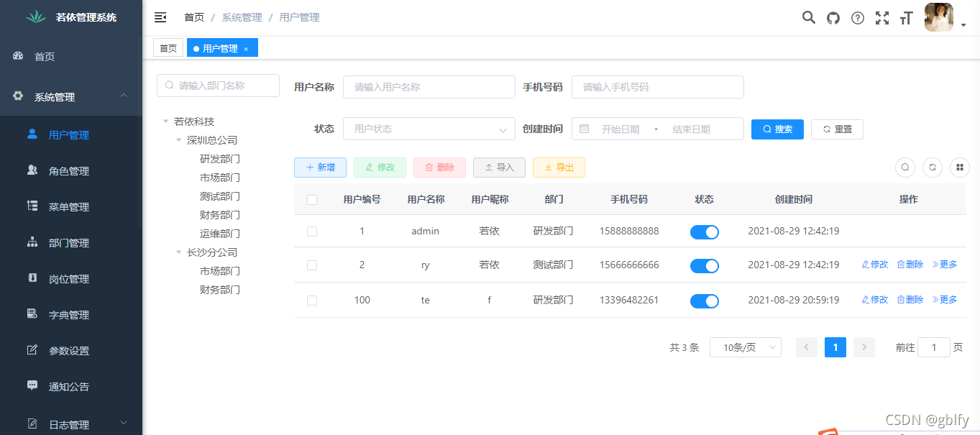Open 参数设置 in the sidebar
This screenshot has height=435, width=980.
coord(71,350)
